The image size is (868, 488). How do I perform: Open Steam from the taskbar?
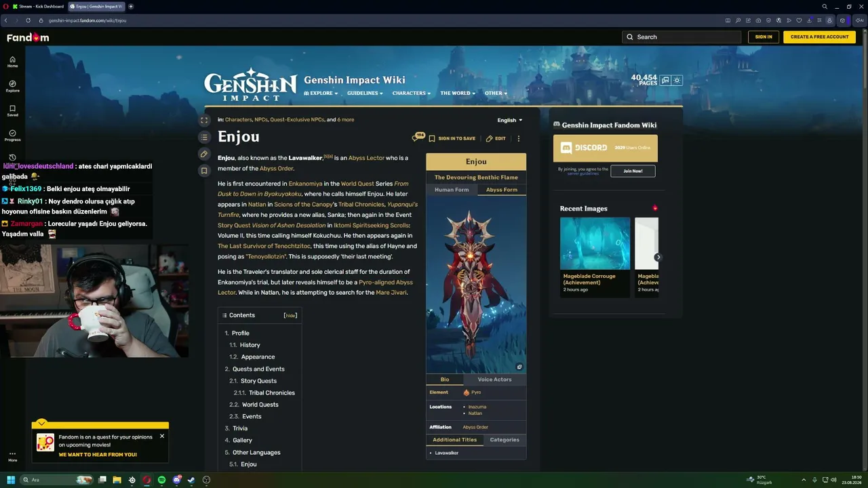(x=191, y=480)
